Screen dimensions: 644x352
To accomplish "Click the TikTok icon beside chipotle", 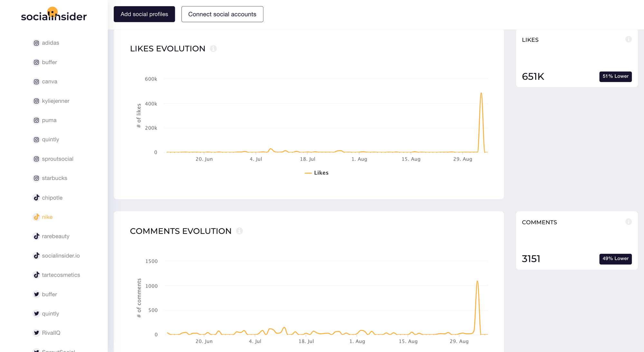I will (36, 197).
